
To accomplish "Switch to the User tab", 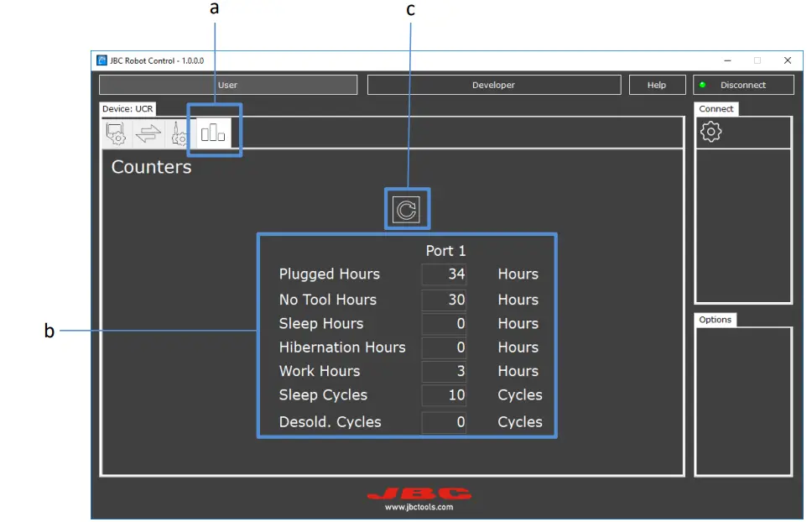I will [x=227, y=85].
